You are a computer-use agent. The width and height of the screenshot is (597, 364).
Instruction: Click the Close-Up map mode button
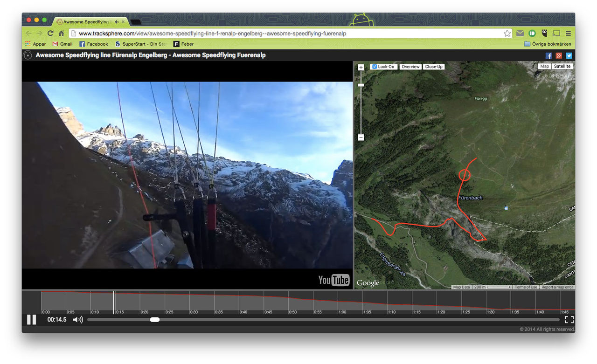(434, 66)
